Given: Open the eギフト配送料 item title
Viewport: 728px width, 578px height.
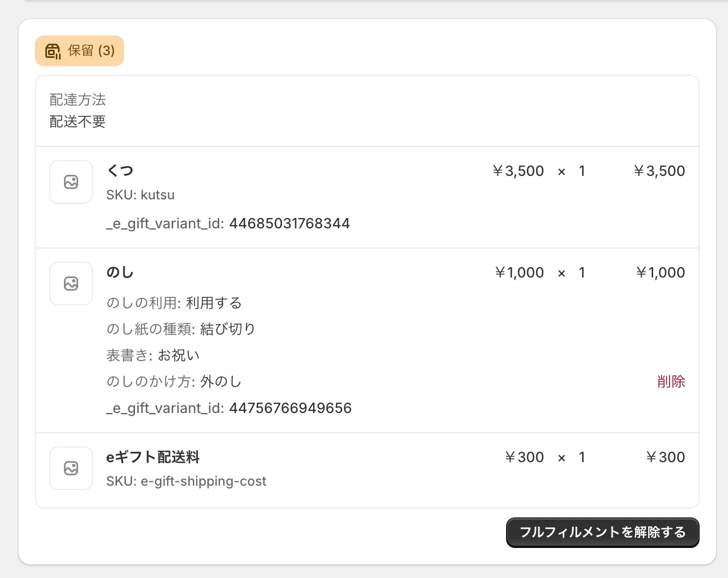Looking at the screenshot, I should point(152,457).
